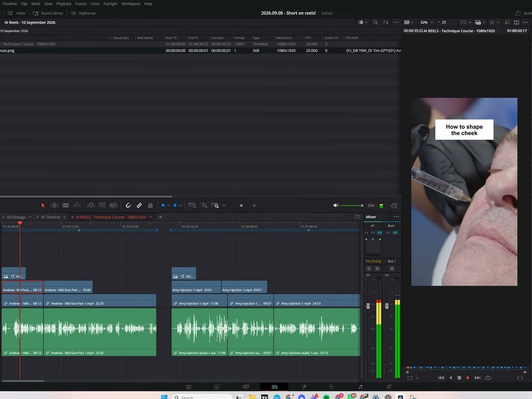Search the media pool with magnifier icon
The height and width of the screenshot is (399, 532).
(x=376, y=22)
